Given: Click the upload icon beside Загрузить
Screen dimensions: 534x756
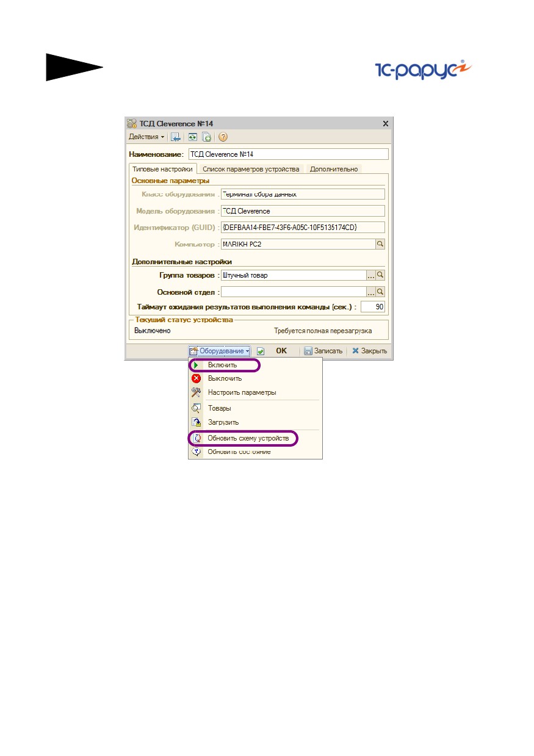Looking at the screenshot, I should pos(196,422).
